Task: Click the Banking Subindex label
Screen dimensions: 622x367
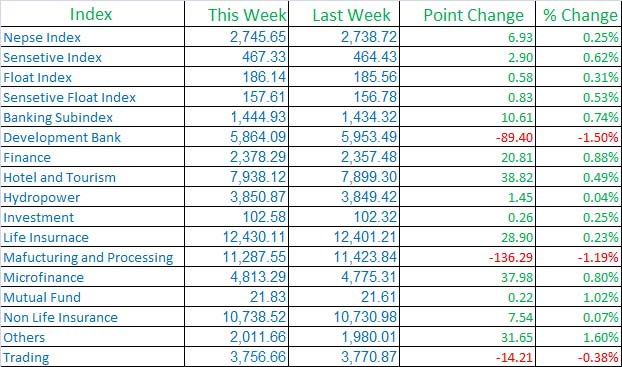Action: coord(58,117)
